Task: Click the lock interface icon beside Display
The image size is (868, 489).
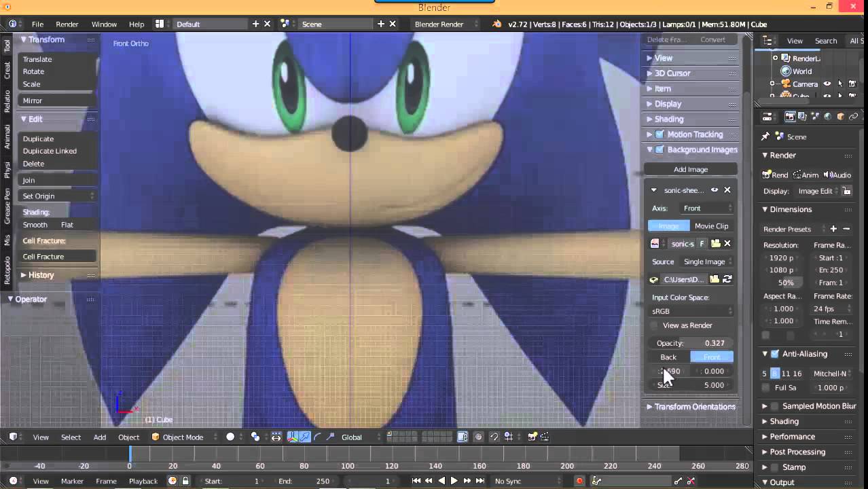Action: point(846,191)
